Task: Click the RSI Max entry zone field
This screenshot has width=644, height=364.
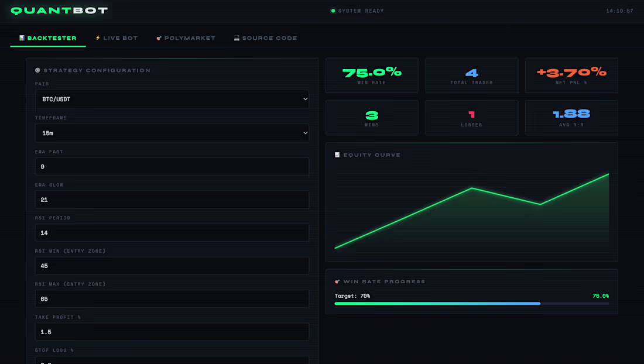Action: click(172, 299)
